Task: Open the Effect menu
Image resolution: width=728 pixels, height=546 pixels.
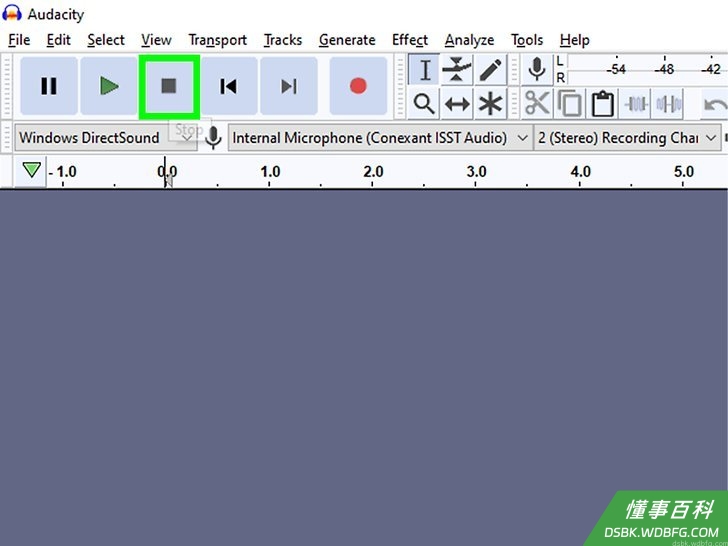Action: click(410, 40)
